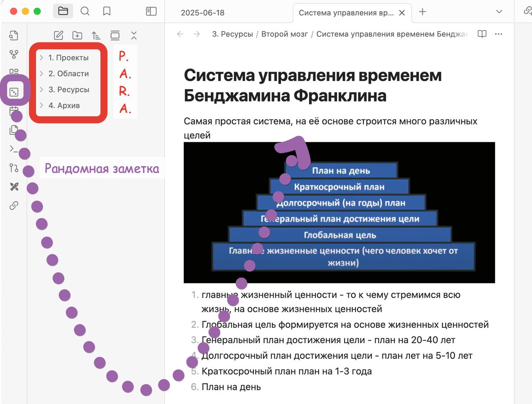532x404 pixels.
Task: Click list item Долгосрочный план достижения цели
Action: (337, 356)
